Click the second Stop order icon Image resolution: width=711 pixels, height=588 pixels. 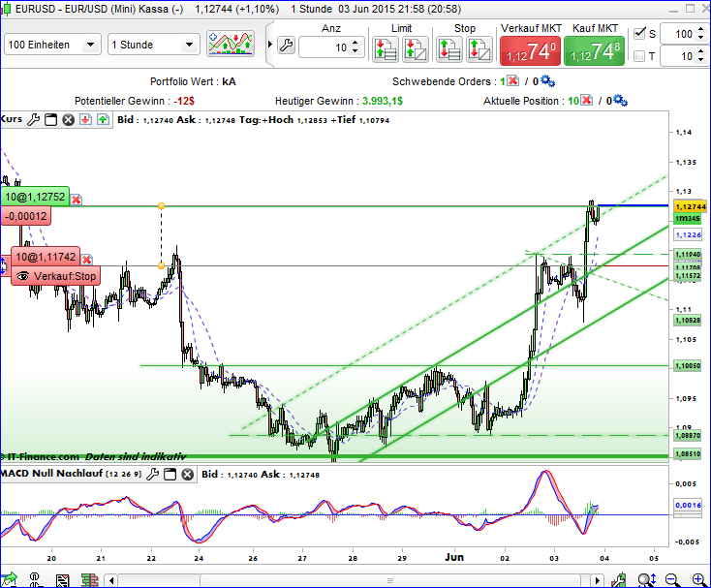click(479, 49)
